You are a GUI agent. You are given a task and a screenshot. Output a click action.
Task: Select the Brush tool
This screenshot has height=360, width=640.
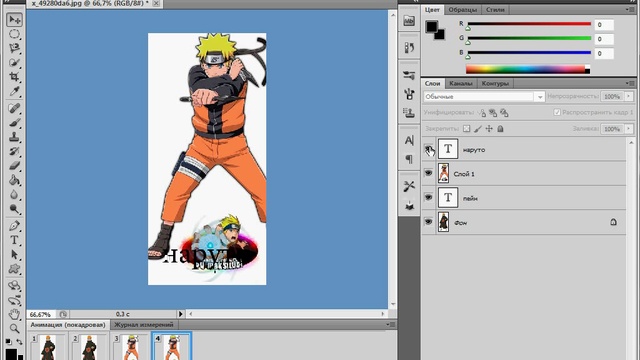click(x=14, y=122)
